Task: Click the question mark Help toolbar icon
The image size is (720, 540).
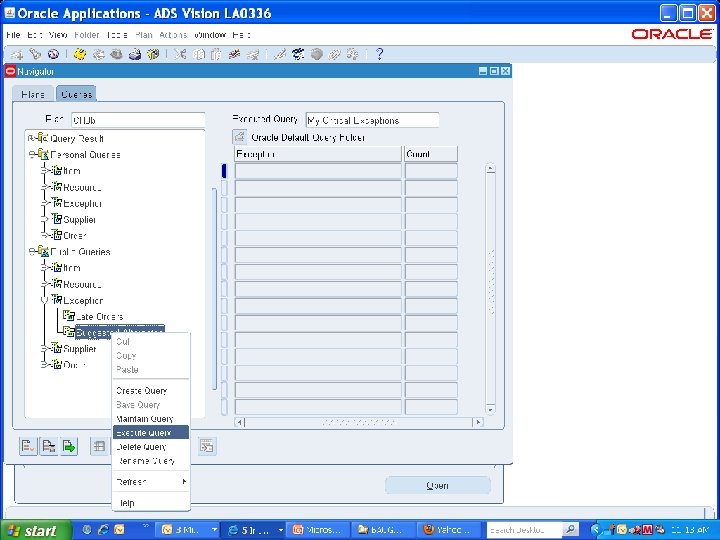Action: click(x=379, y=54)
